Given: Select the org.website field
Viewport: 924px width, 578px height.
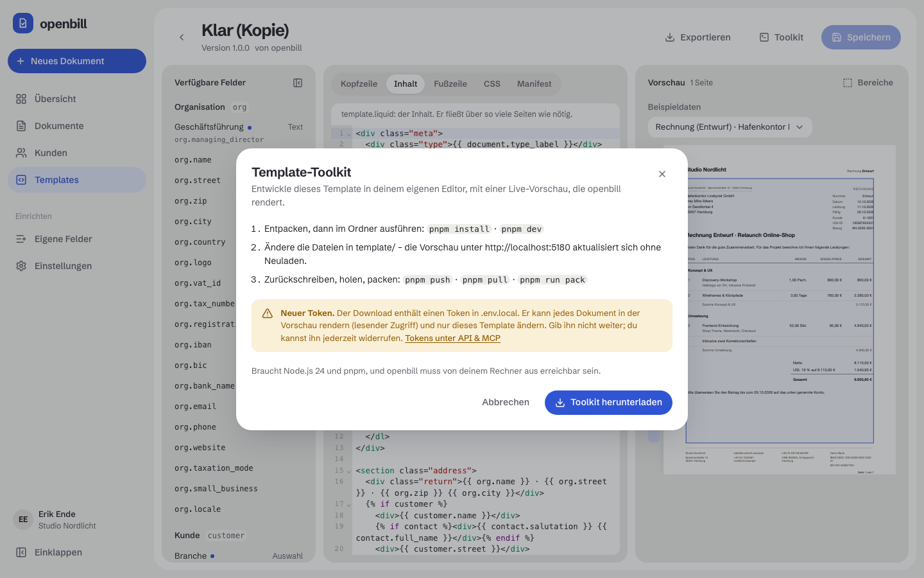Looking at the screenshot, I should click(200, 448).
